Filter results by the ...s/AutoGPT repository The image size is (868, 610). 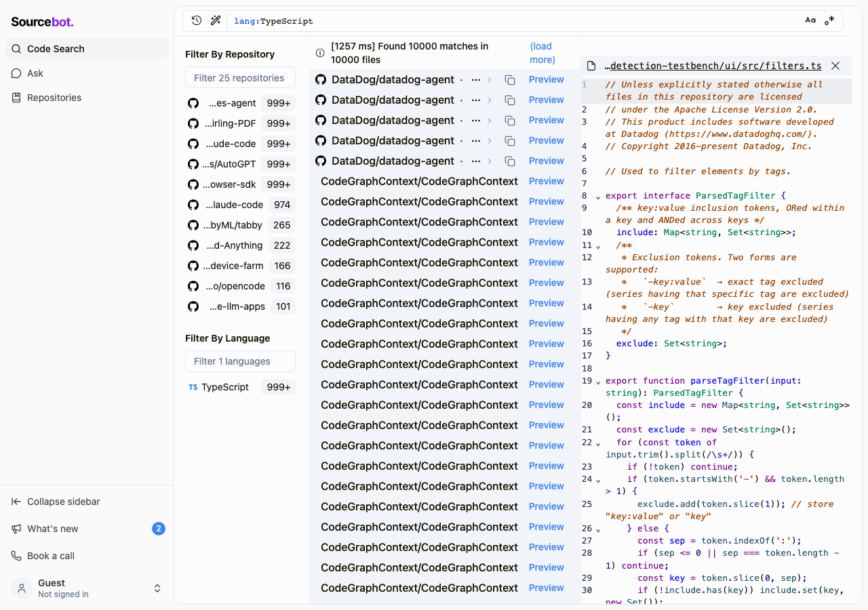pos(240,164)
